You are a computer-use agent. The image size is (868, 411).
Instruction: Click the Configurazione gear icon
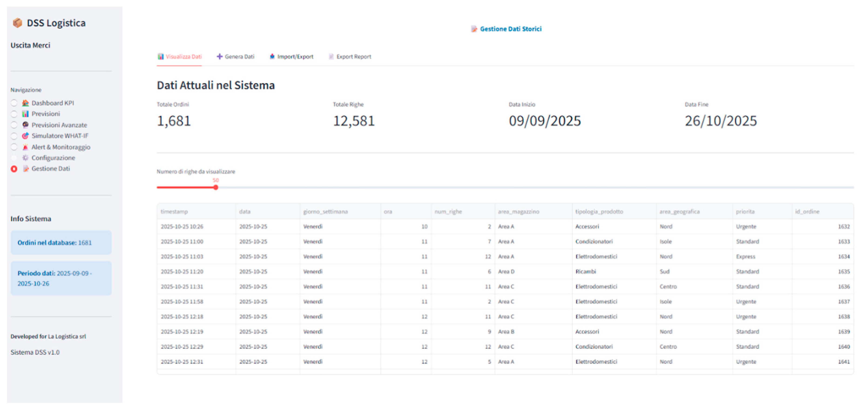pos(25,158)
